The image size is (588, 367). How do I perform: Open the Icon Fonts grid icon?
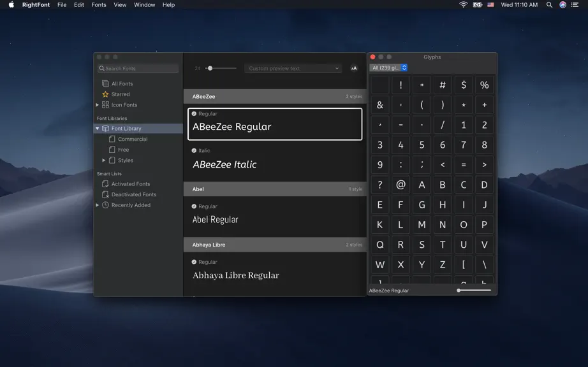pyautogui.click(x=105, y=105)
